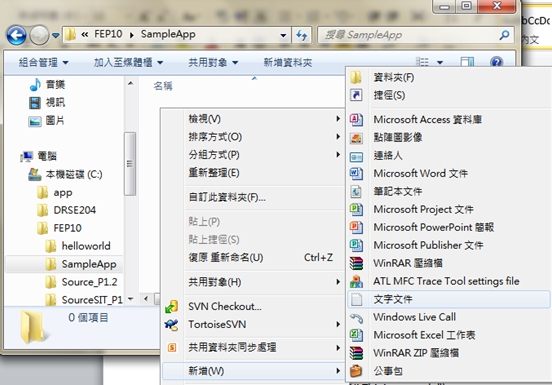552x385 pixels.
Task: Open the 排序方式(O) context submenu
Action: pos(264,137)
